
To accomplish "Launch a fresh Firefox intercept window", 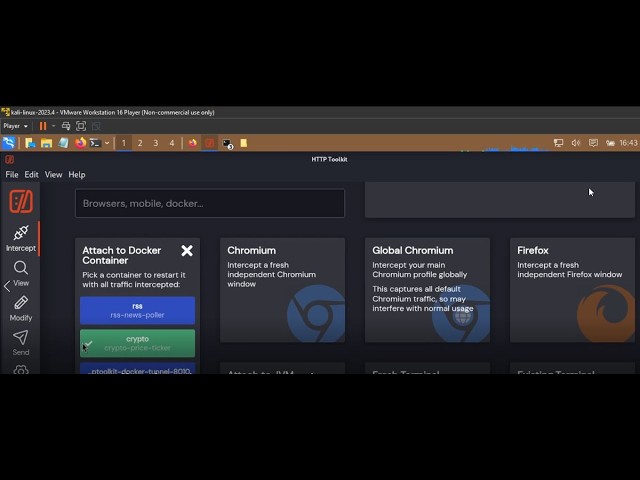I will tap(572, 290).
